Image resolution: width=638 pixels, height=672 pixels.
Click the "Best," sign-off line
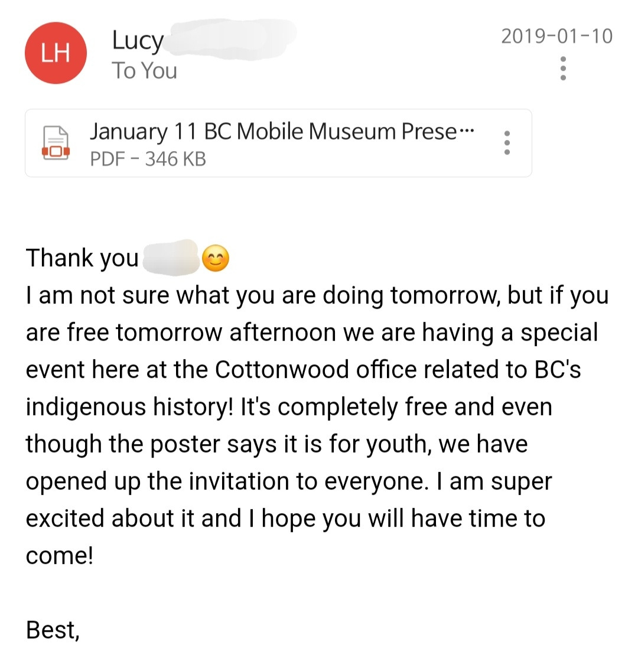coord(53,631)
